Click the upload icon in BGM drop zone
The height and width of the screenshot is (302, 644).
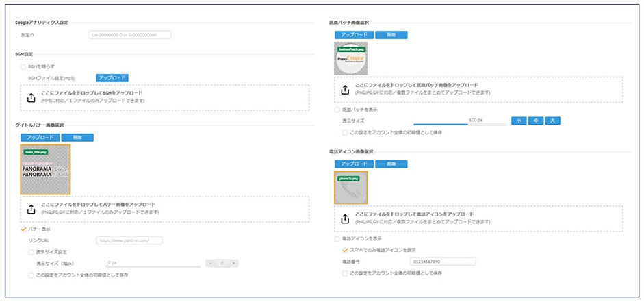tap(30, 97)
